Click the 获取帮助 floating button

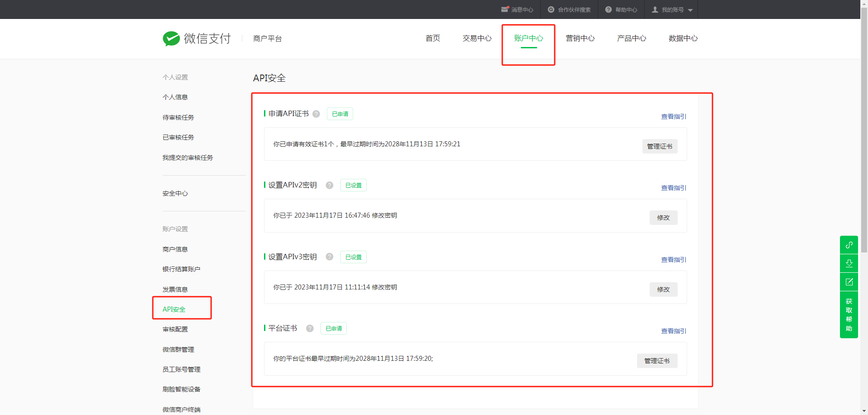coord(849,315)
